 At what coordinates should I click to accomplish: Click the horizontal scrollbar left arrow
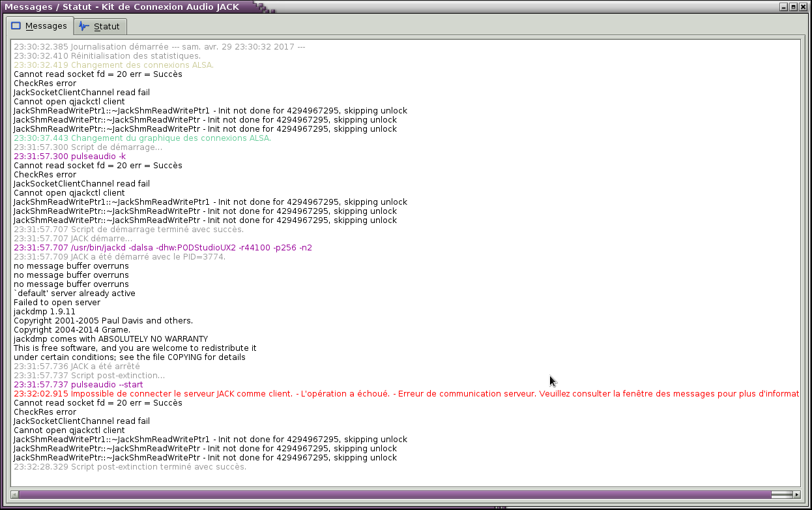coord(15,495)
